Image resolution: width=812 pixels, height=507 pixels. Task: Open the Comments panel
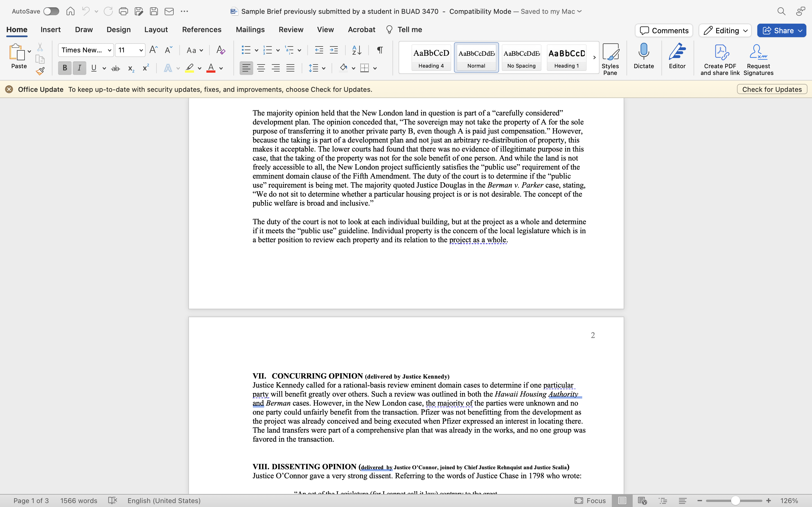(663, 30)
